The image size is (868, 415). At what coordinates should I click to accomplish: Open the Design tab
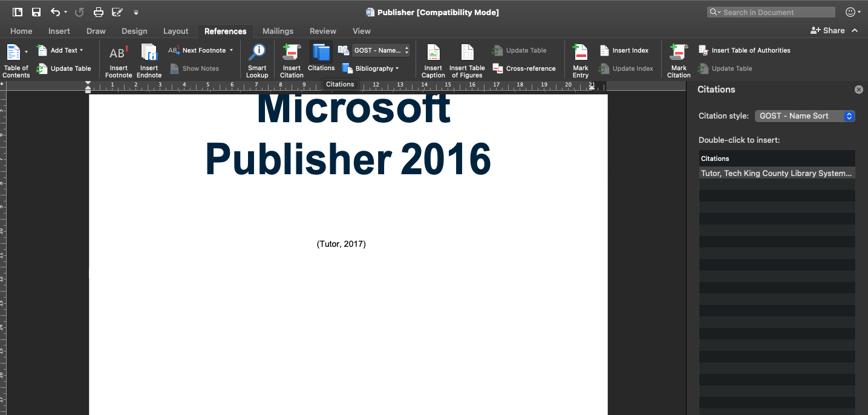point(134,31)
